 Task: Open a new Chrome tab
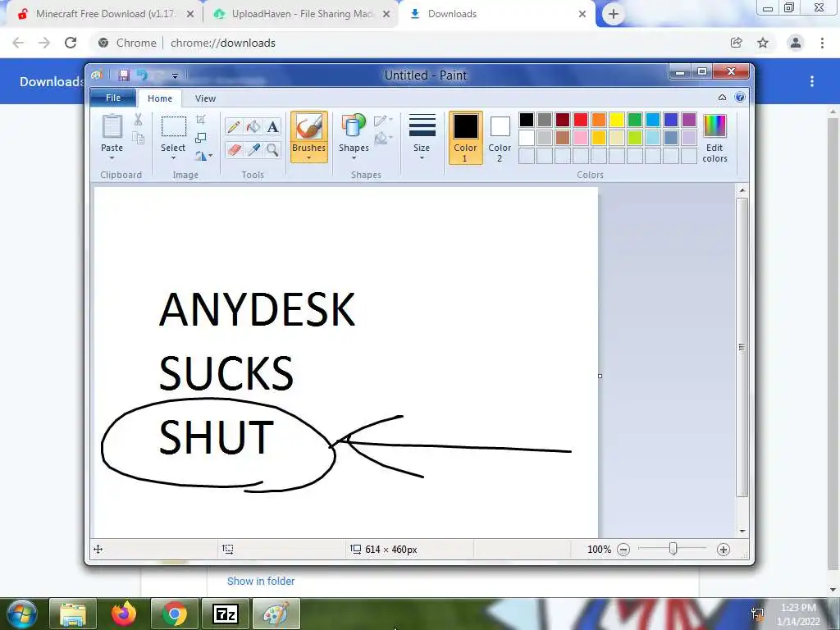(x=614, y=14)
